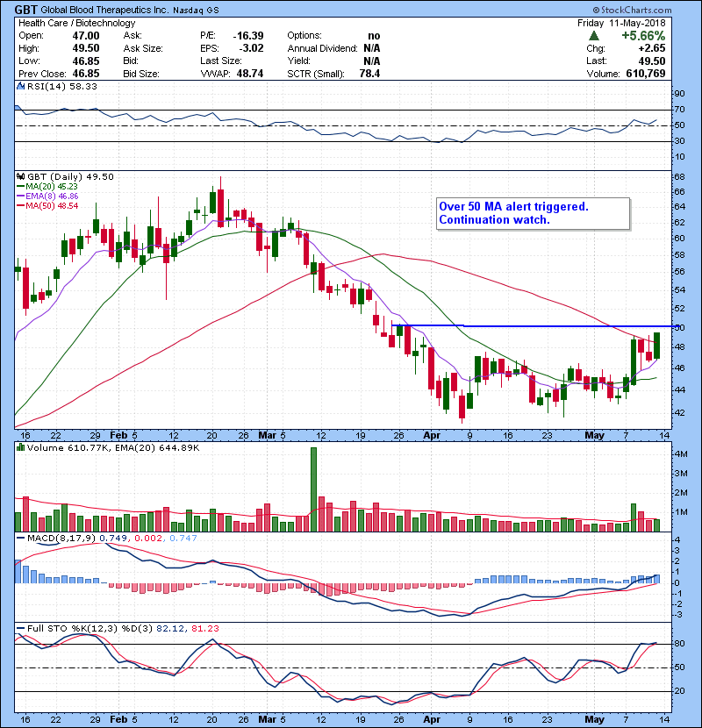This screenshot has height=728, width=702.
Task: Click the Volume 610,769 value
Action: pos(646,74)
